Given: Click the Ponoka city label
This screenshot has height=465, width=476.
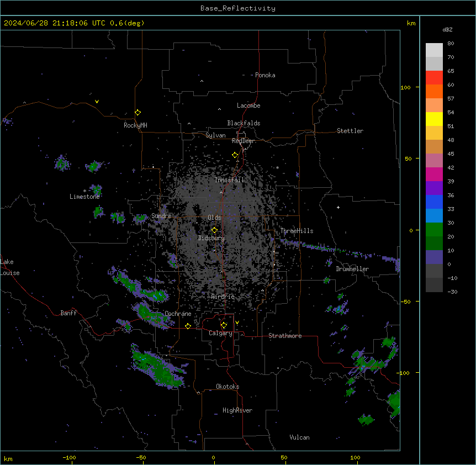Looking at the screenshot, I should tap(265, 75).
